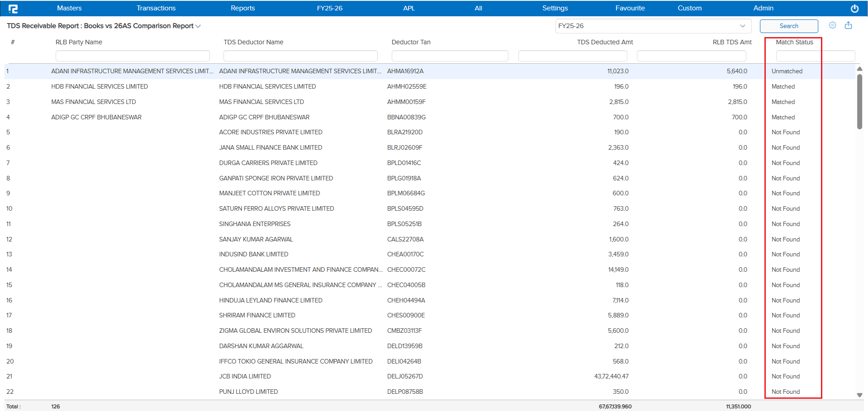
Task: Click the total TDS deducted 67,67,139.960
Action: 615,406
